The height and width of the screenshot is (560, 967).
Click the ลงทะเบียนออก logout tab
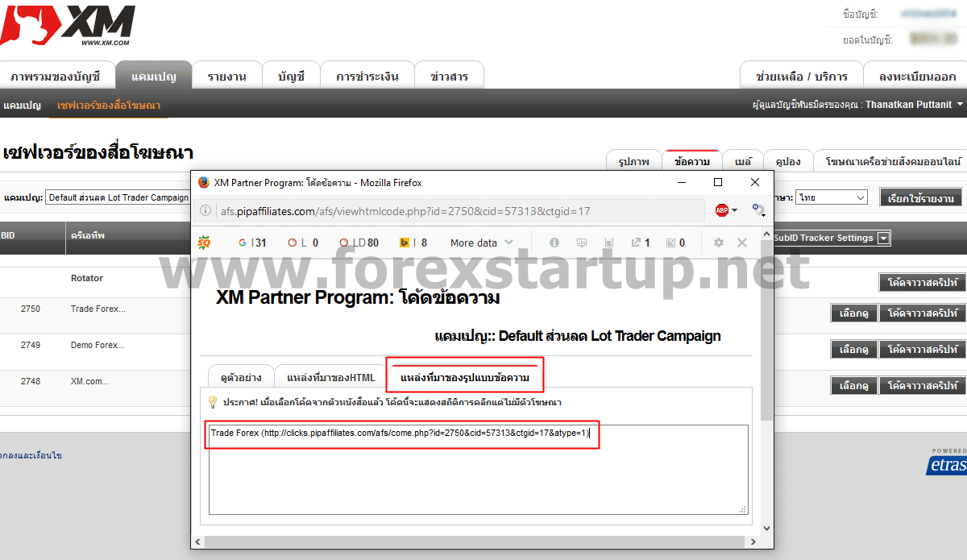[x=917, y=77]
